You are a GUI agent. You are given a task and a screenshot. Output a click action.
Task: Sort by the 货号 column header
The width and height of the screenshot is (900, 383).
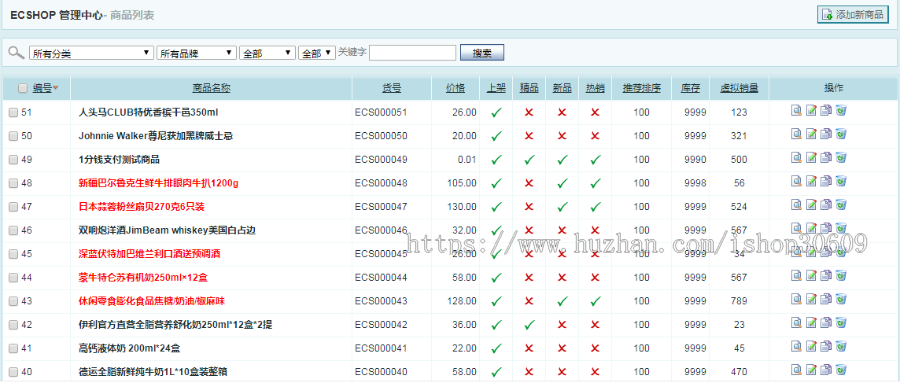click(391, 88)
